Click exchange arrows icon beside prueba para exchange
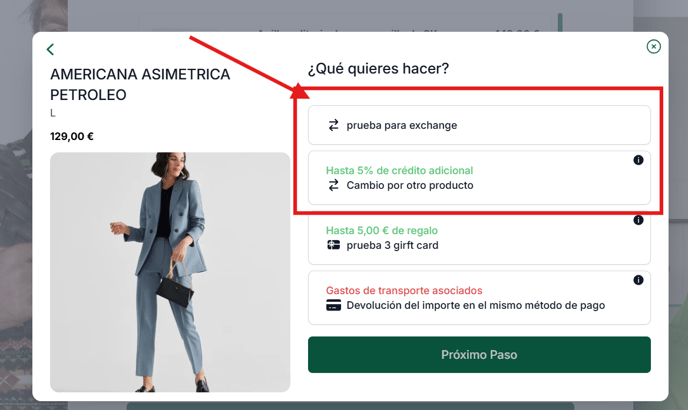688x410 pixels. [333, 125]
